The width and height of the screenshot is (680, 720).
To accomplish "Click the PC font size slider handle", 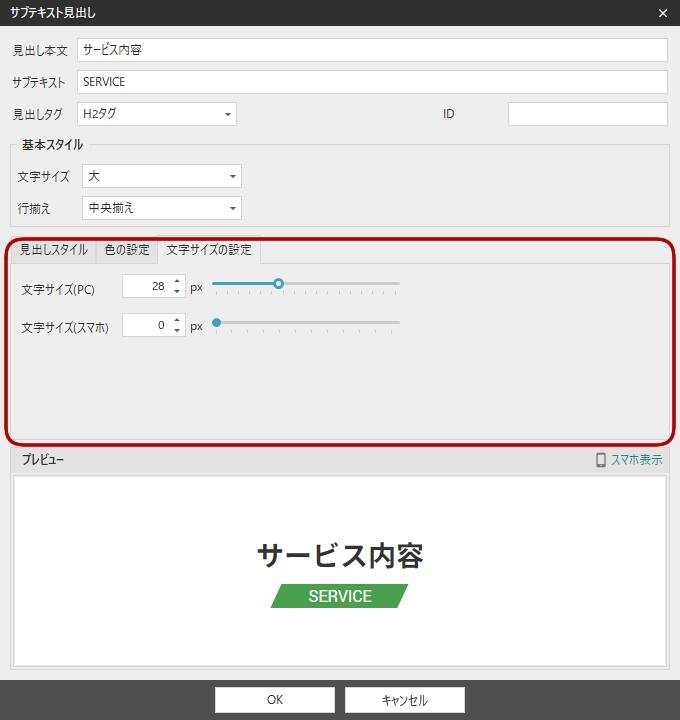I will pyautogui.click(x=279, y=284).
